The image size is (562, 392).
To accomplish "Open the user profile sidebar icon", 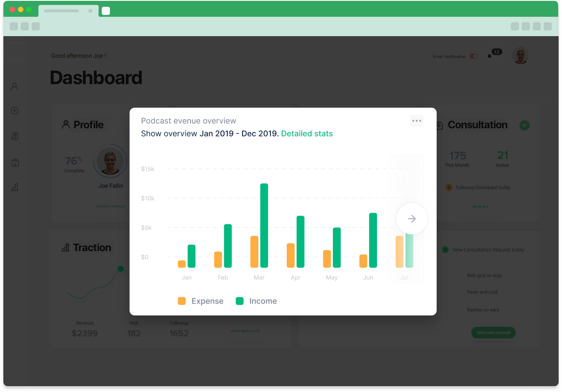I will tap(14, 87).
